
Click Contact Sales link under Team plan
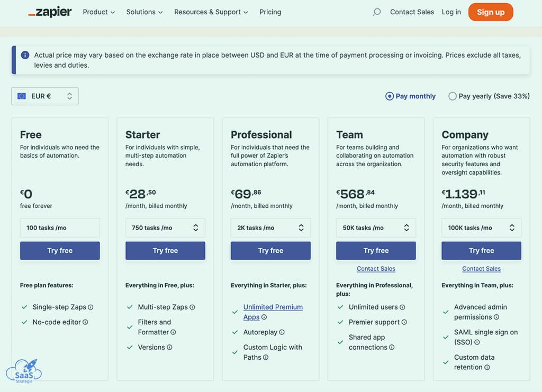point(376,268)
